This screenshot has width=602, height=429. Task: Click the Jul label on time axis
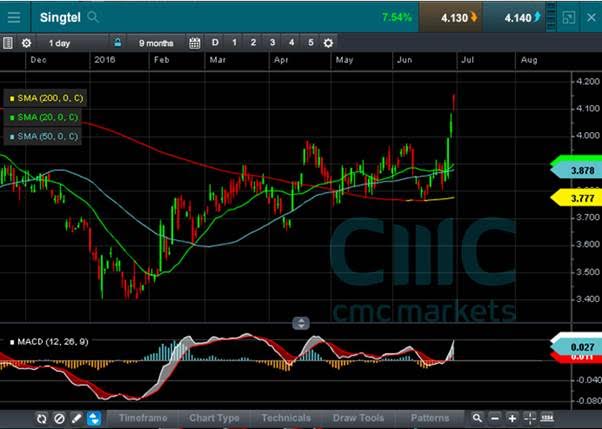(467, 60)
